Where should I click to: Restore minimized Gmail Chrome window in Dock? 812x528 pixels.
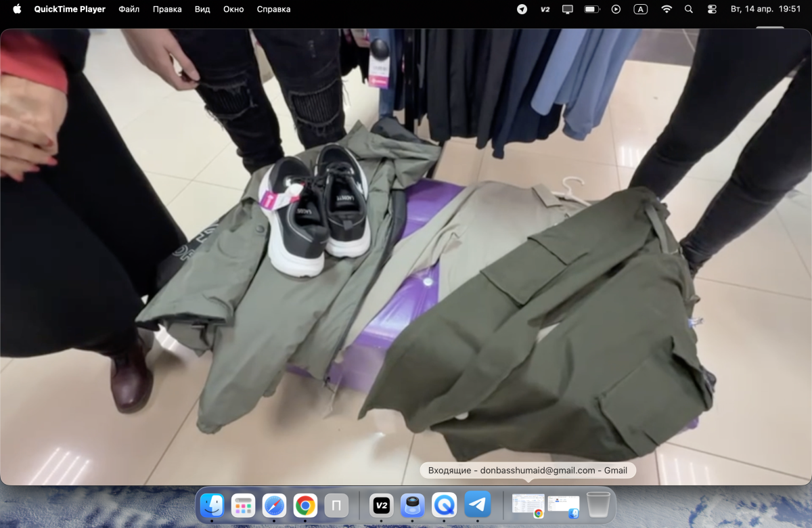coord(528,505)
